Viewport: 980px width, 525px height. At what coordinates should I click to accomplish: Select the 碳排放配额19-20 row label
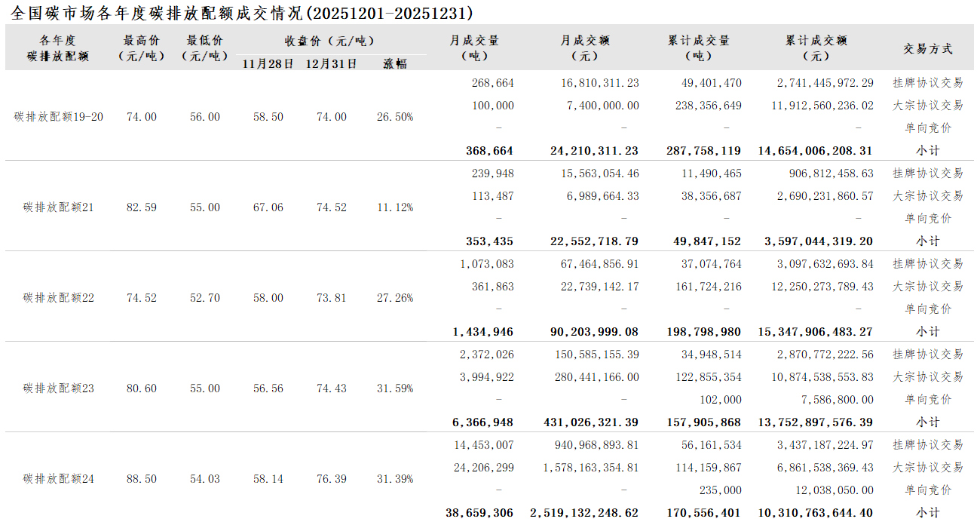(59, 117)
